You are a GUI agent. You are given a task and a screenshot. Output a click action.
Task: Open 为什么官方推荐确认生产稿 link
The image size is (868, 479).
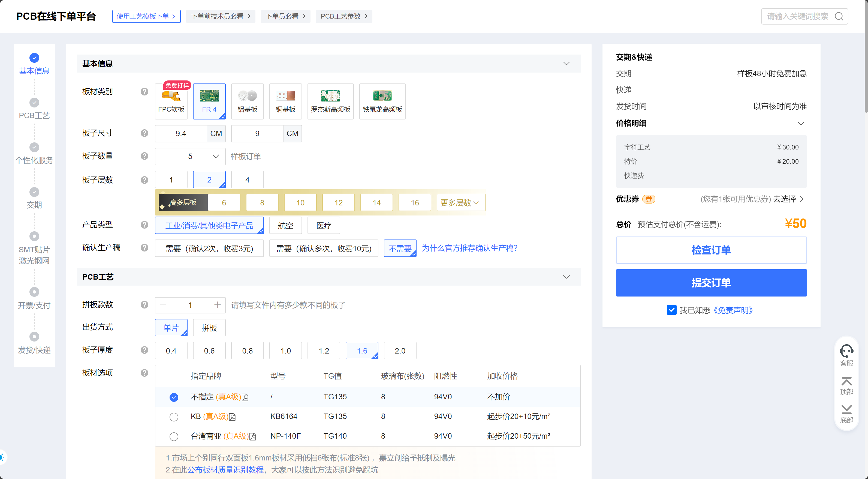coord(469,249)
